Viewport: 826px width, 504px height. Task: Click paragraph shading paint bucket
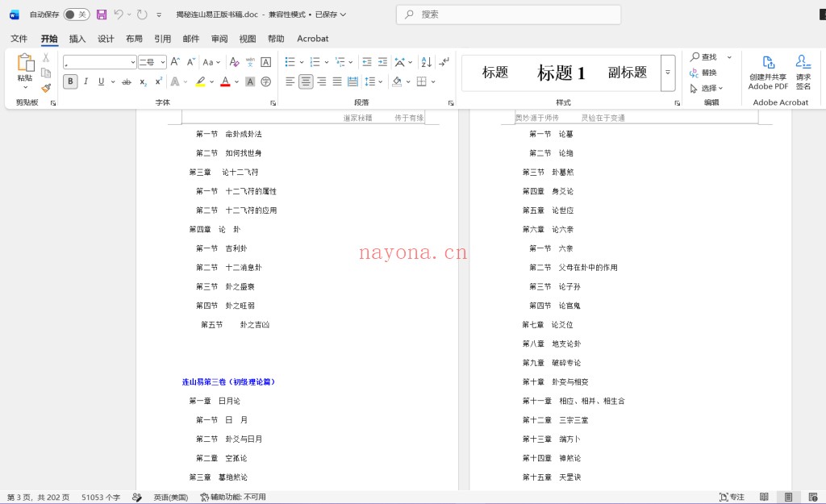click(397, 81)
